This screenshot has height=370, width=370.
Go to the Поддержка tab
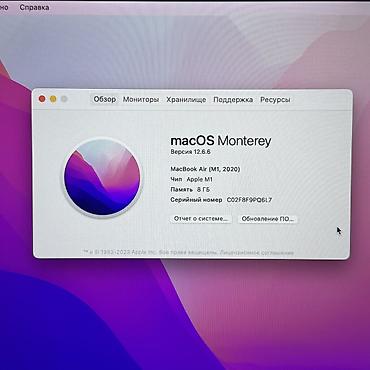pos(233,100)
